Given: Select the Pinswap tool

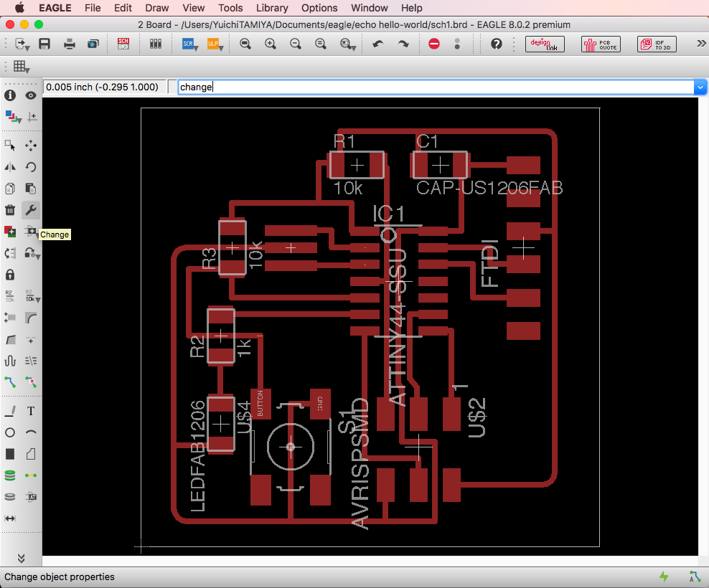Looking at the screenshot, I should pyautogui.click(x=10, y=253).
